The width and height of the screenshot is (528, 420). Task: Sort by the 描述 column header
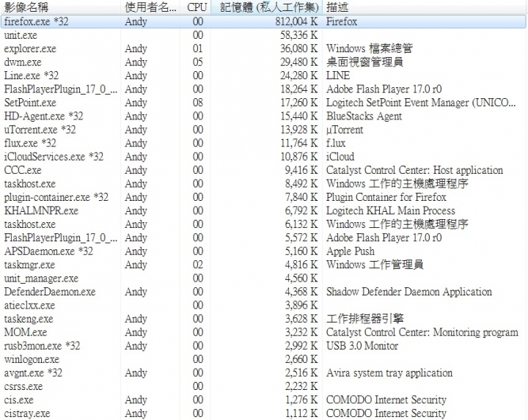point(425,7)
